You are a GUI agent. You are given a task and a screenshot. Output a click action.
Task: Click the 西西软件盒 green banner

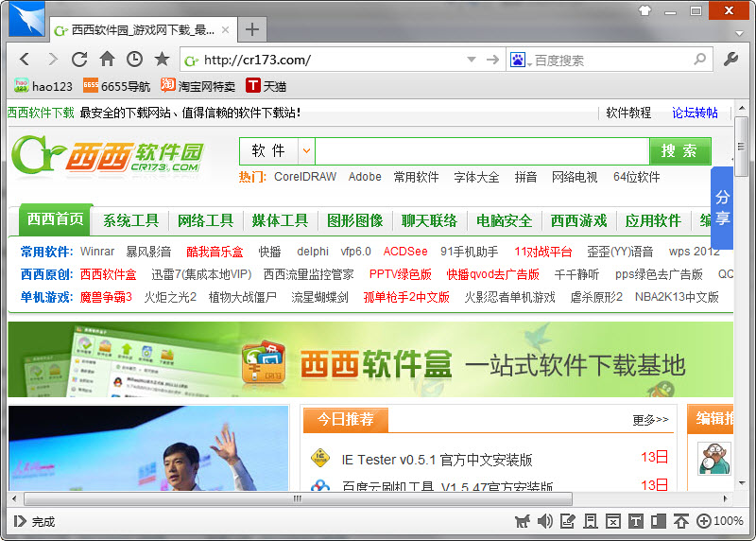(x=370, y=359)
